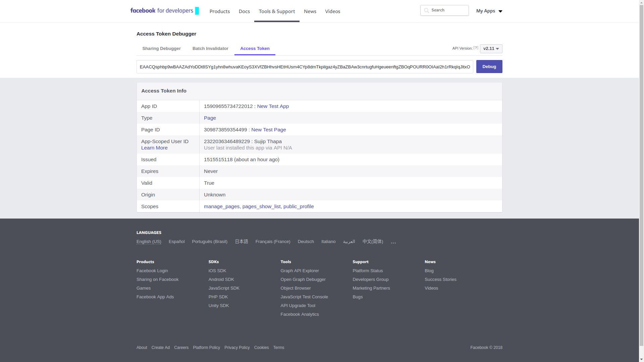Open Facebook Analytics link

pos(300,314)
